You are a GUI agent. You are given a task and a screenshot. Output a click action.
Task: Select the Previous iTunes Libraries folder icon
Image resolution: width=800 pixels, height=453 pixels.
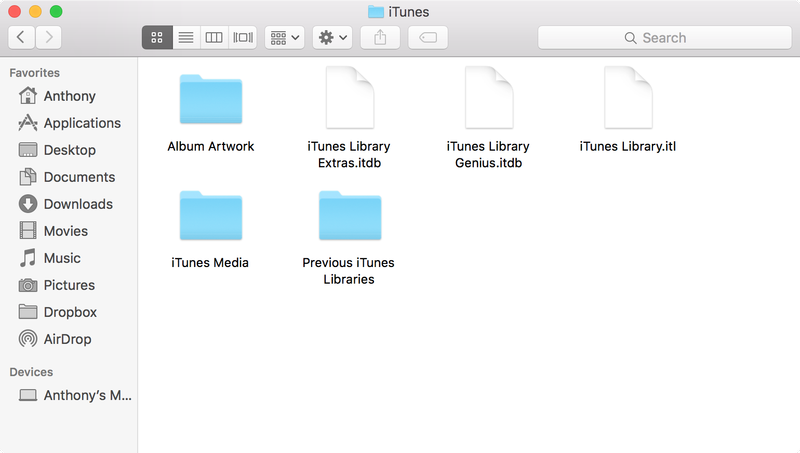(350, 215)
